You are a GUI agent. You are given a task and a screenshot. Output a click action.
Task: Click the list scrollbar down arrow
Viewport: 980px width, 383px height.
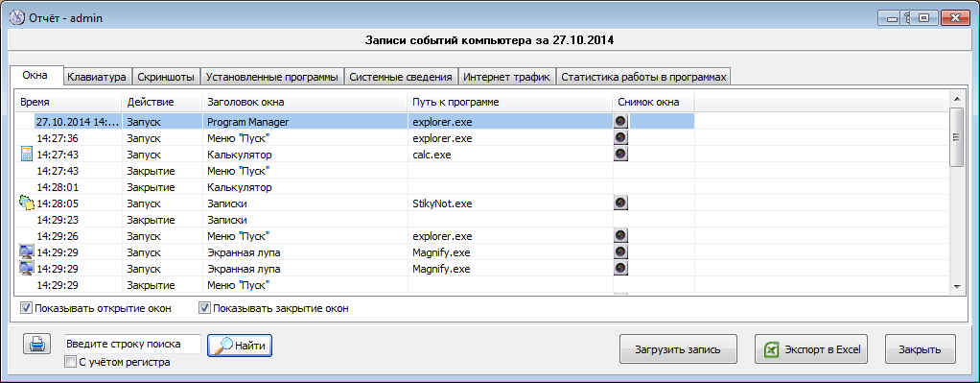tap(956, 286)
